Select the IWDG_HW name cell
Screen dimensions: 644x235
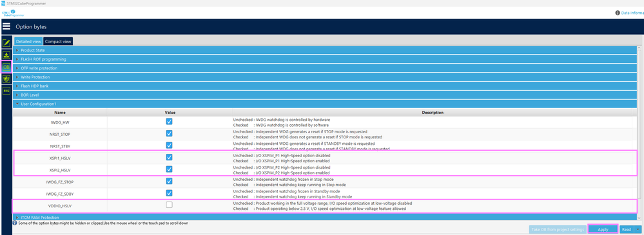(59, 122)
